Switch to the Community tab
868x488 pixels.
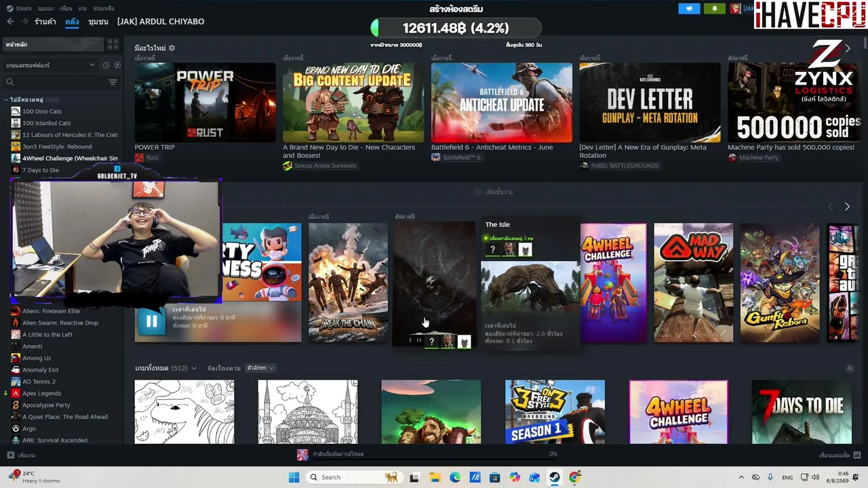[x=98, y=22]
